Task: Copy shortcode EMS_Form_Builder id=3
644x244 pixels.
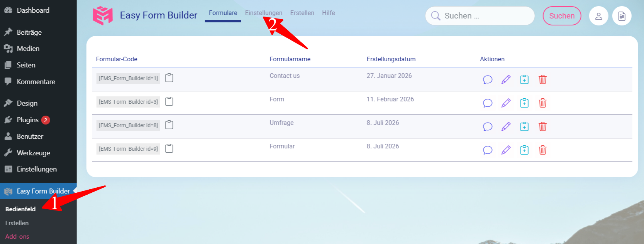Action: pyautogui.click(x=169, y=101)
